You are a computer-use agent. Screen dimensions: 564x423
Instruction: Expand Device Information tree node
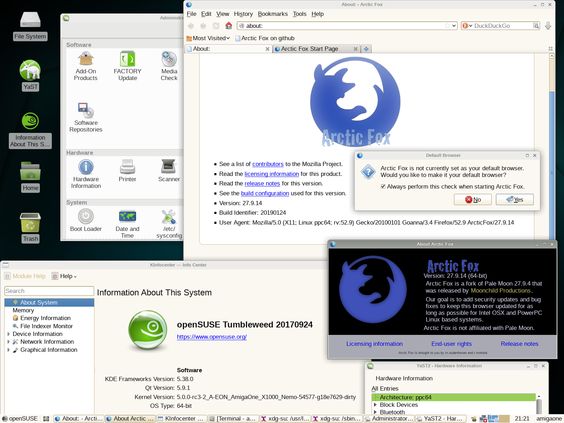tap(8, 334)
